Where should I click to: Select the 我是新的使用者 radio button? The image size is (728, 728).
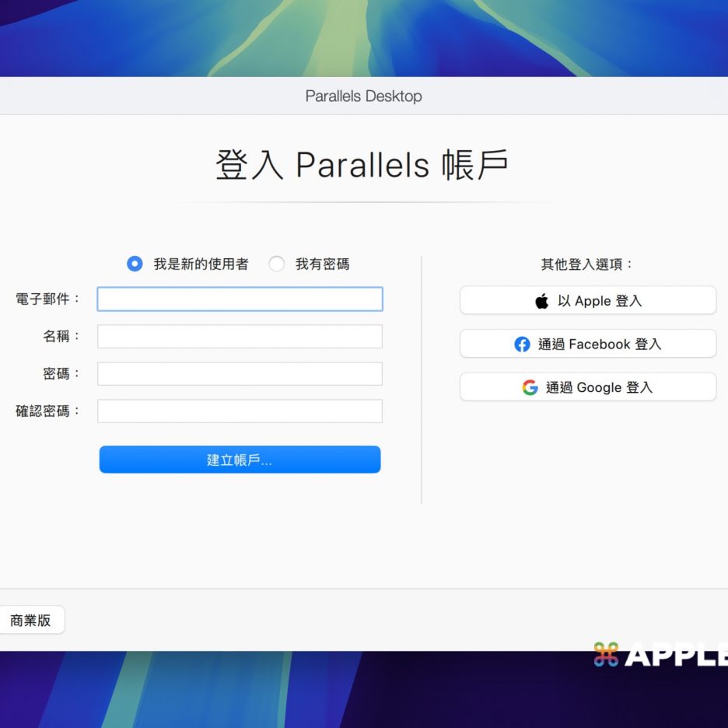click(x=135, y=264)
